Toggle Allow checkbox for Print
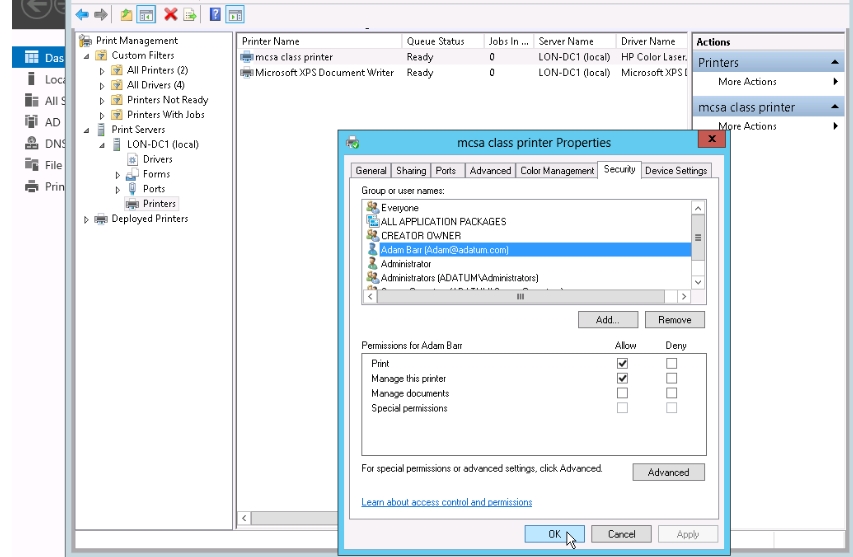The width and height of the screenshot is (853, 557). click(x=622, y=363)
